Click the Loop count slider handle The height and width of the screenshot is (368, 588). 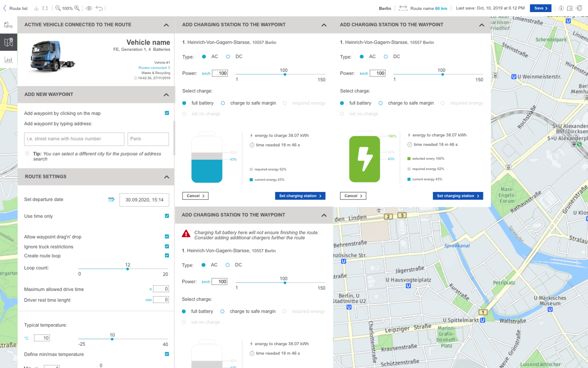128,269
